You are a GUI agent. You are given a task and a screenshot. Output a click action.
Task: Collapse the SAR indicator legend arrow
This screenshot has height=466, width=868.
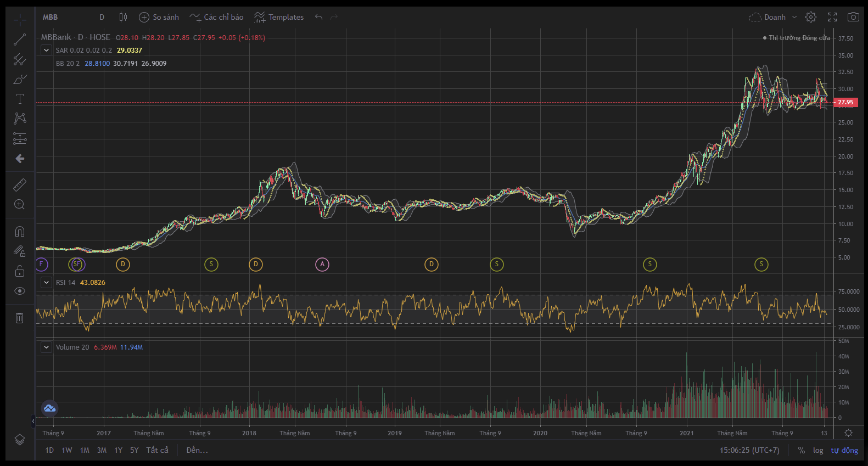tap(47, 50)
